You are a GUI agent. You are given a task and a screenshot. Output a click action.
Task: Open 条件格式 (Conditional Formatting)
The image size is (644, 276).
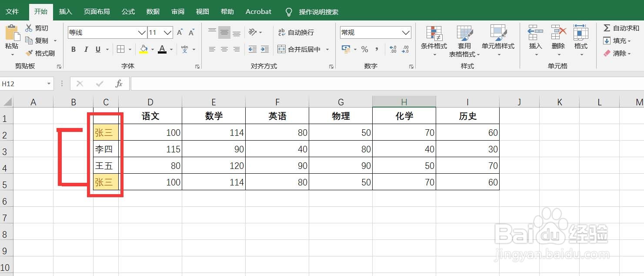(x=434, y=41)
